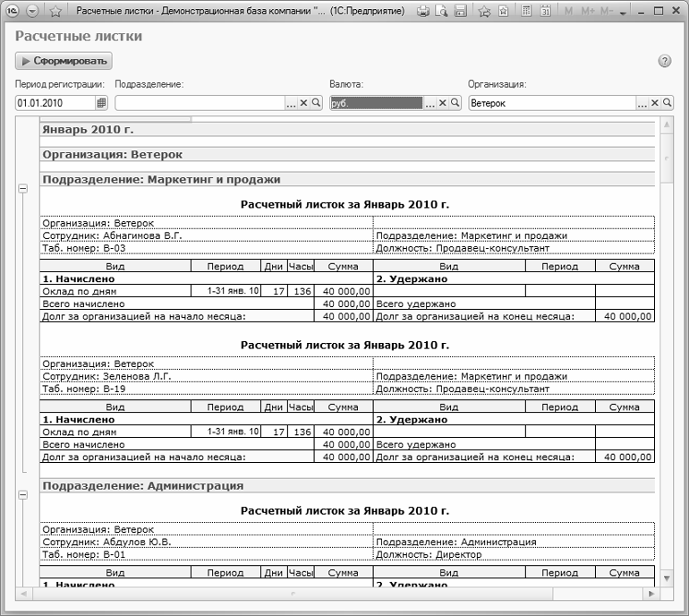The image size is (689, 616).
Task: Open the Валюта lookup magnifier
Action: click(x=455, y=103)
